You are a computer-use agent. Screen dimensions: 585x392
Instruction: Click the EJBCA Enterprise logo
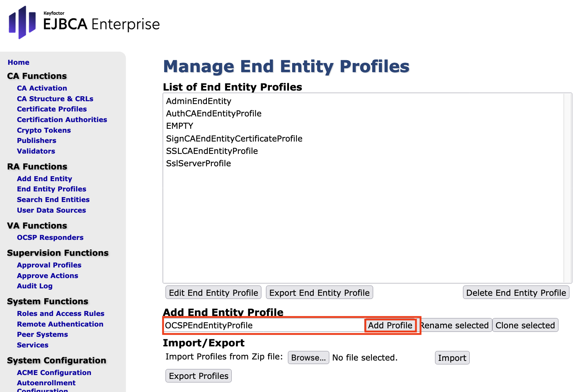(84, 23)
